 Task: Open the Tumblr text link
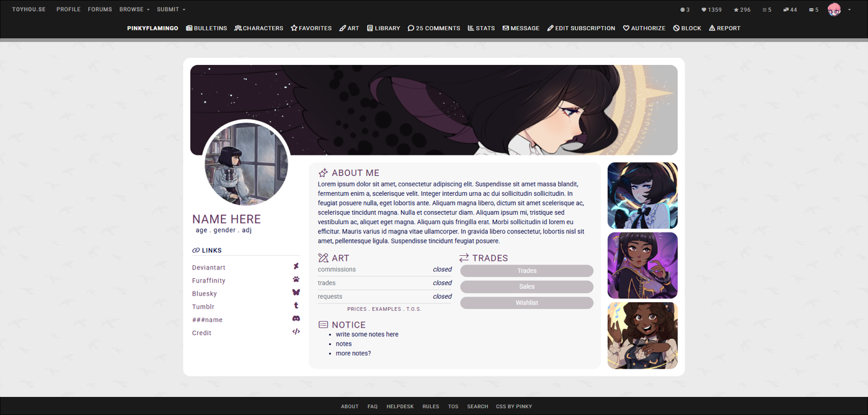[203, 307]
